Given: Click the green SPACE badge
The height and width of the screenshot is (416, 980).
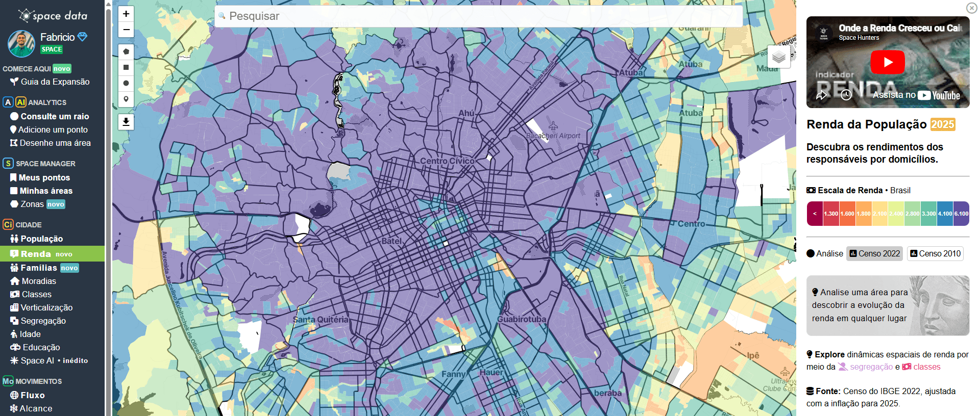Looking at the screenshot, I should [52, 49].
